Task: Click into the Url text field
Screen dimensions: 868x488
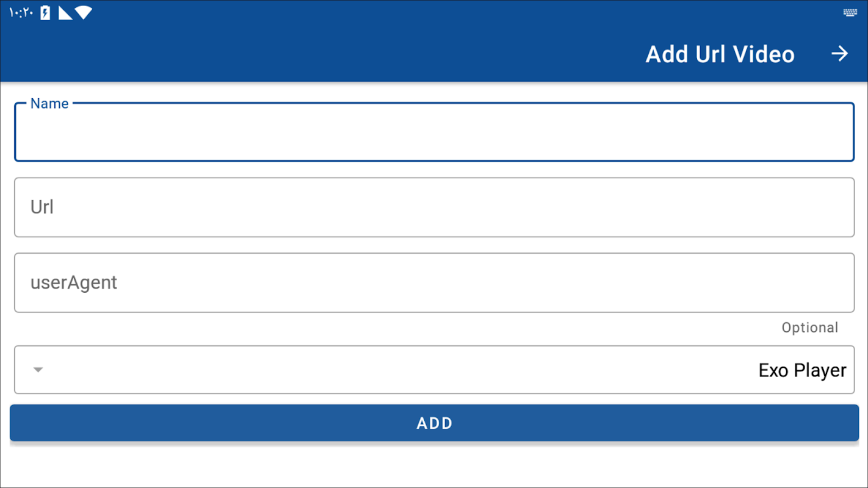Action: click(x=434, y=207)
